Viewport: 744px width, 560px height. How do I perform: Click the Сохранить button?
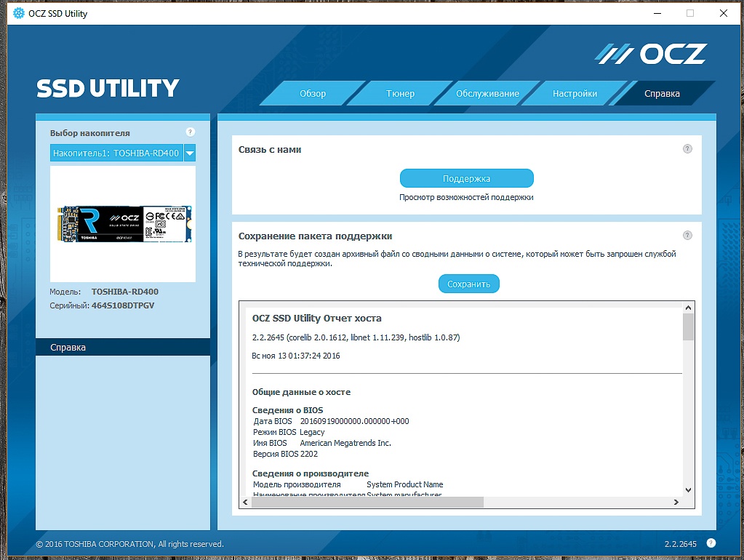point(468,284)
